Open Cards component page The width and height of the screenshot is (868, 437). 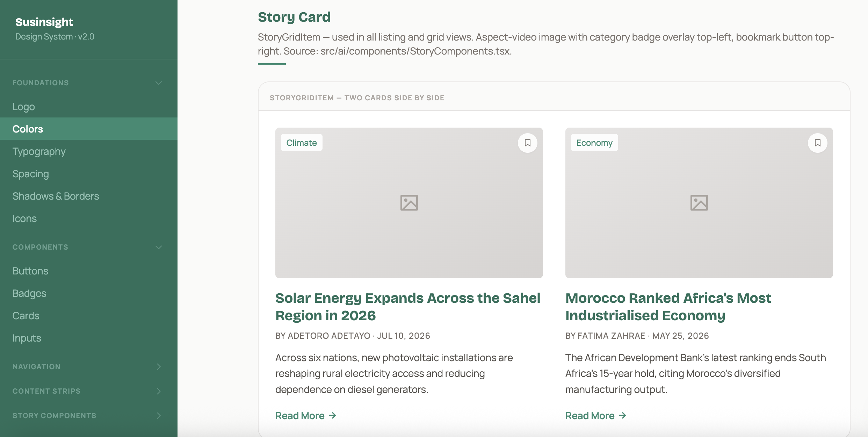pos(89,316)
